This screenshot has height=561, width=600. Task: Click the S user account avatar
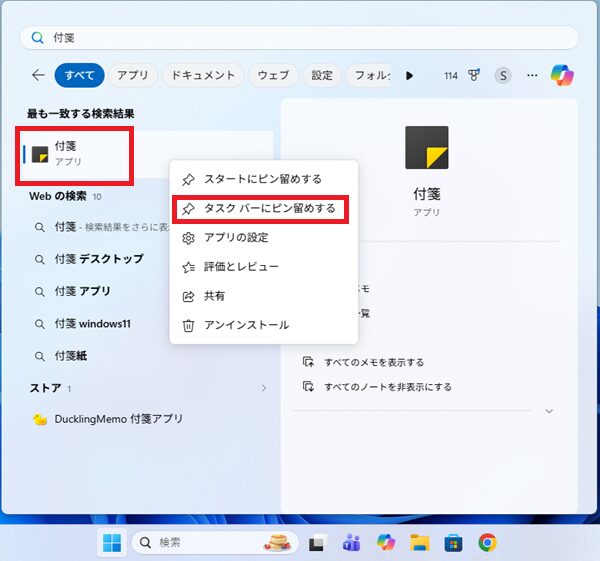pyautogui.click(x=503, y=75)
